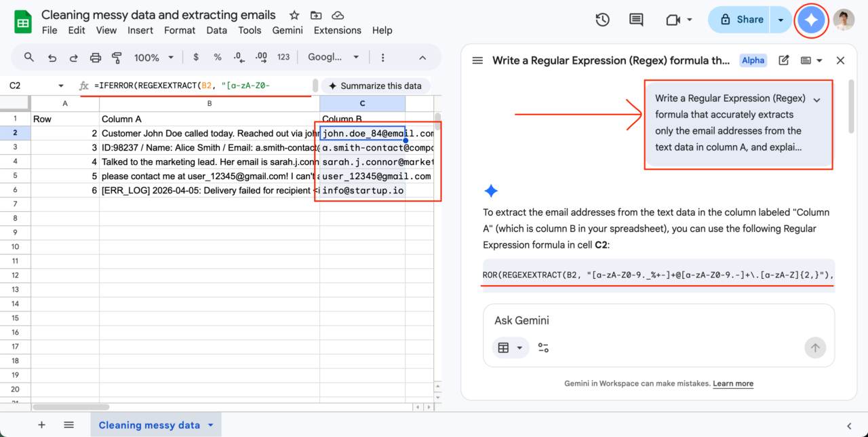868x437 pixels.
Task: Open the zoom 100% dropdown
Action: [x=154, y=58]
